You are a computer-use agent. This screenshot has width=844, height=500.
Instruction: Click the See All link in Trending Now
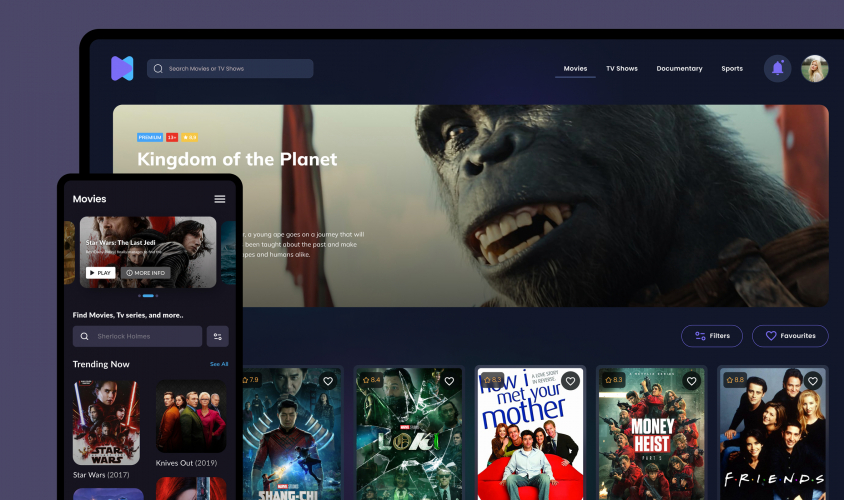pyautogui.click(x=219, y=364)
